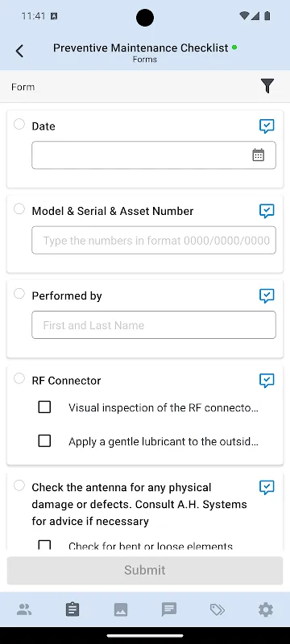Screen dimensions: 290x644
Task: Focus the Performed by name input field
Action: pos(154,325)
